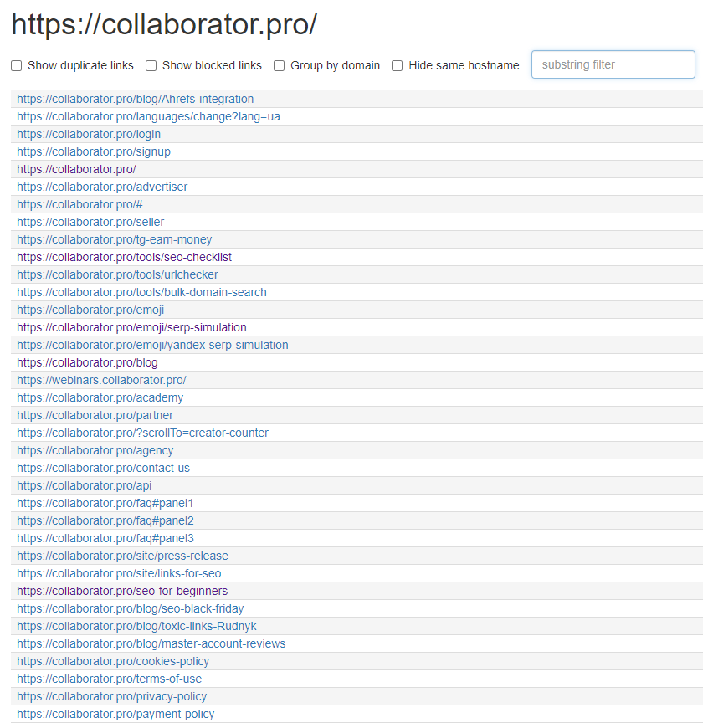Click the bulk-domain-search link
This screenshot has height=728, width=703.
(x=141, y=292)
